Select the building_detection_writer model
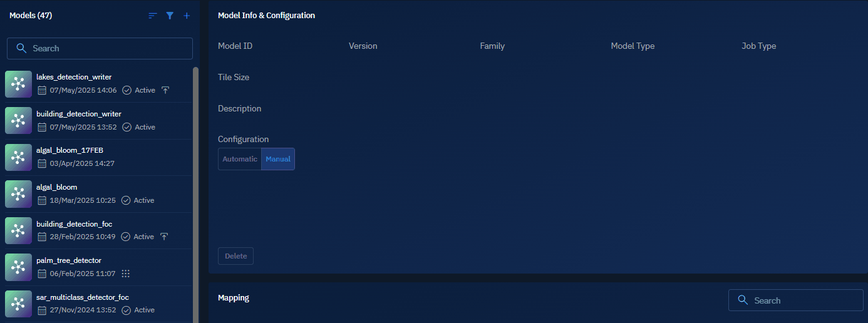 pyautogui.click(x=79, y=114)
